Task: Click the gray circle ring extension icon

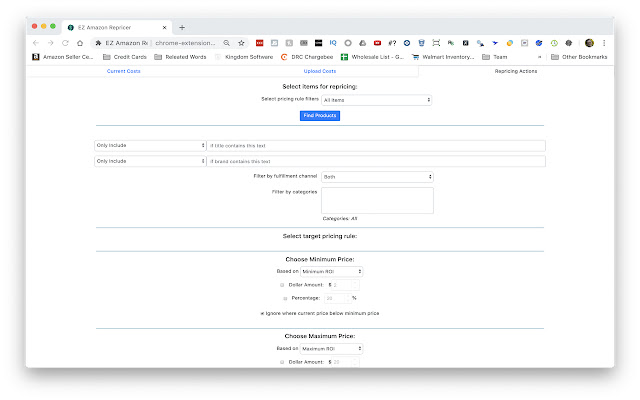Action: pos(348,43)
